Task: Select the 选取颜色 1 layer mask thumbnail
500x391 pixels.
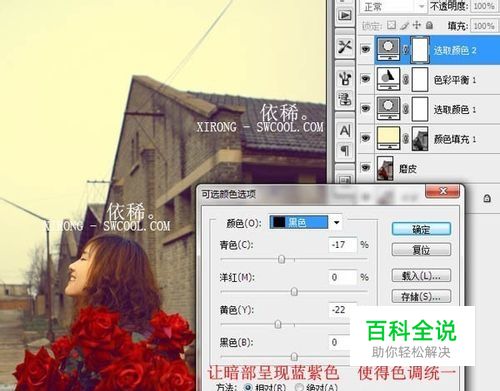Action: [x=420, y=109]
